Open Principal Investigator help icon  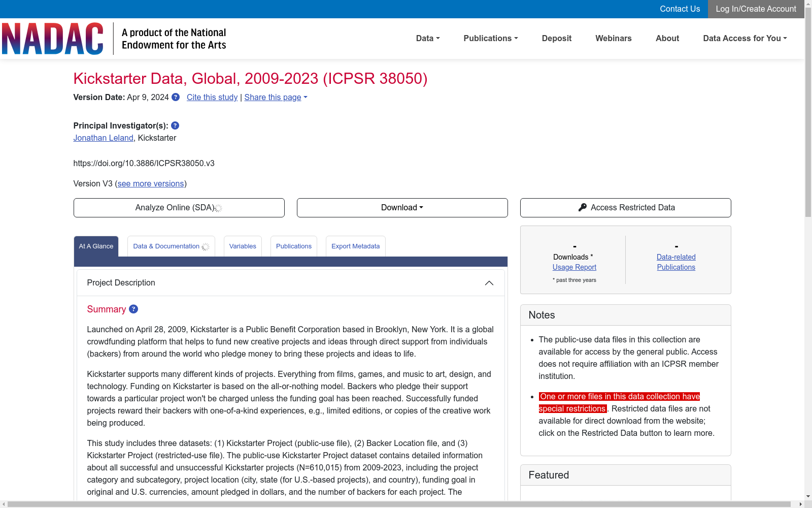point(175,125)
